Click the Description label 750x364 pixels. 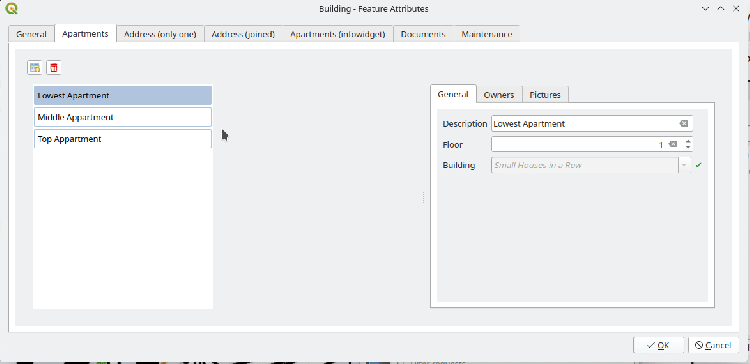coord(464,123)
